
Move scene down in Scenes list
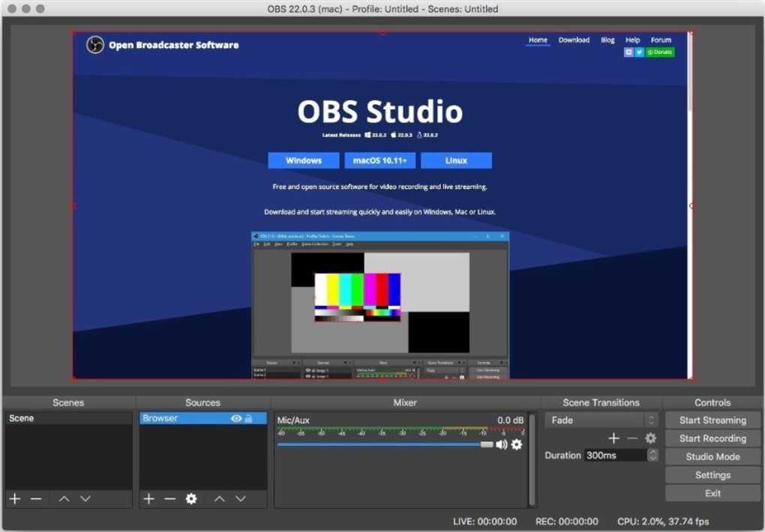coord(85,499)
